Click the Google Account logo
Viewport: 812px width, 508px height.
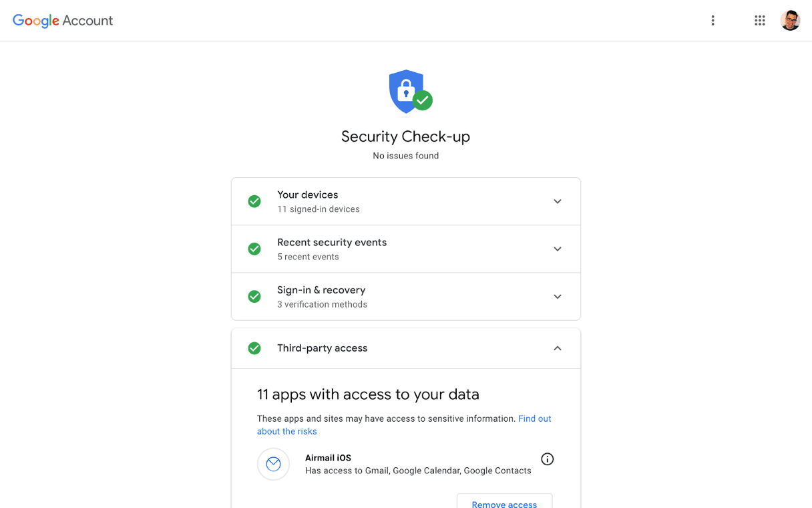63,21
